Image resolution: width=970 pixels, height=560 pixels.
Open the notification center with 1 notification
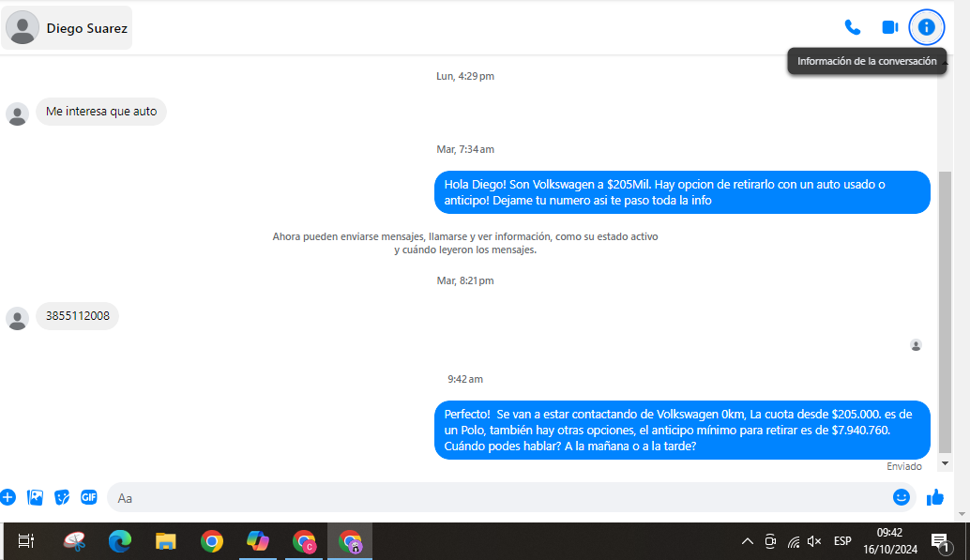click(940, 542)
